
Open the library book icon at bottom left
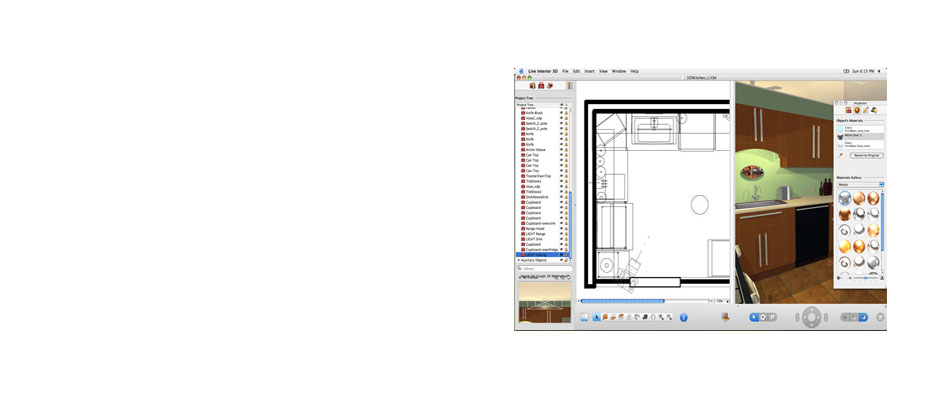[x=584, y=317]
